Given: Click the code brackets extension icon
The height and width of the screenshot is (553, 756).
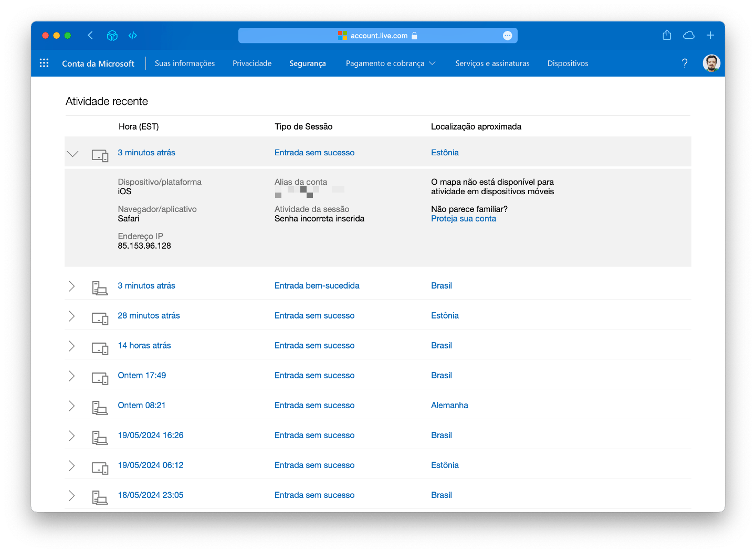Looking at the screenshot, I should pos(133,35).
